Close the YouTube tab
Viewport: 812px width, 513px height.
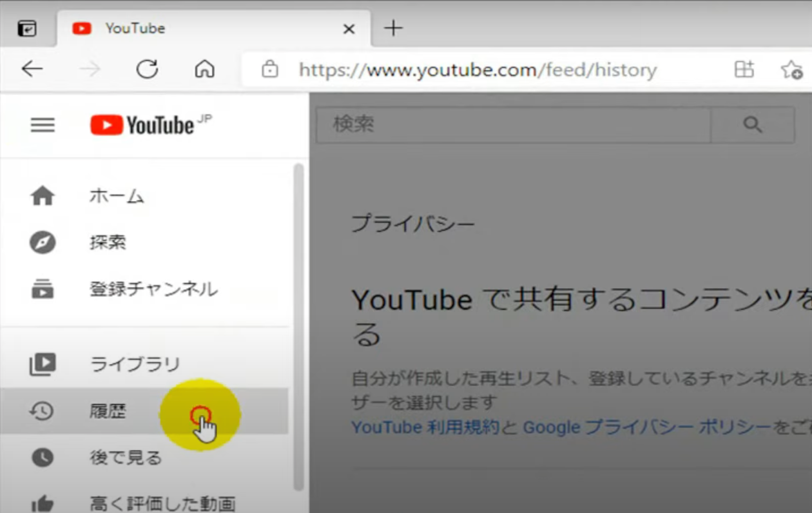pos(349,29)
